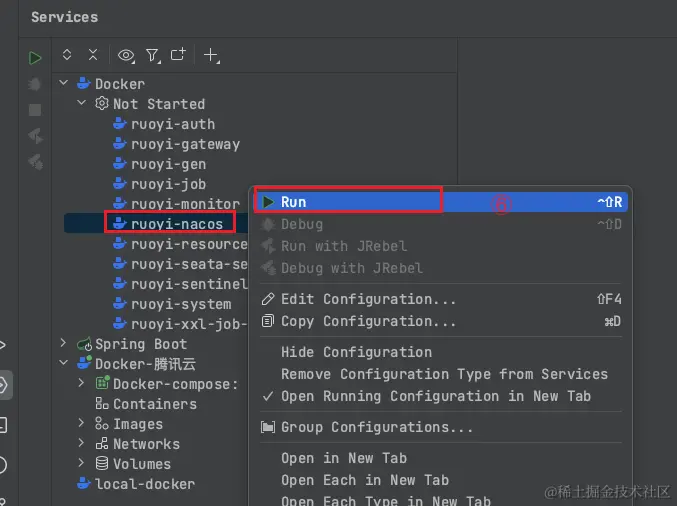The image size is (677, 506).
Task: Click the green Run button in Services toolbar
Action: tap(35, 58)
